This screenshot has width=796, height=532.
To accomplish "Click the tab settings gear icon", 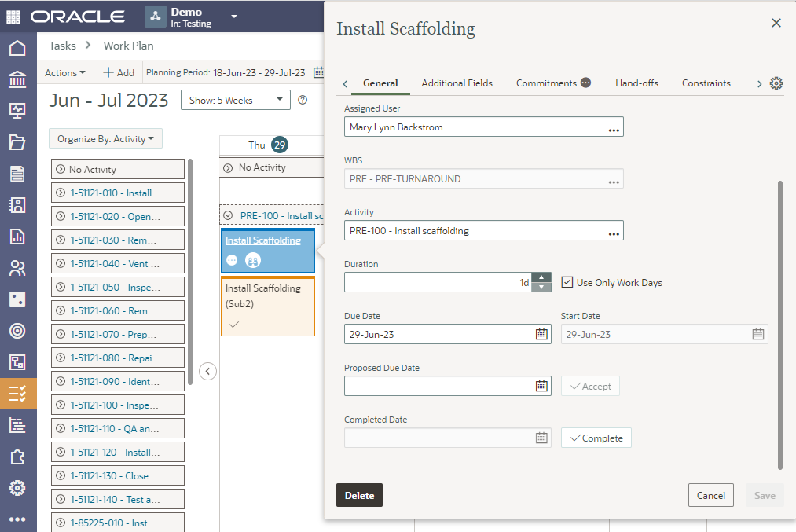I will 776,83.
